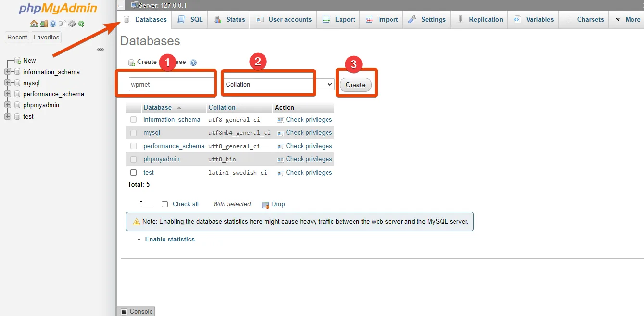Click the database icon beside test in tree
This screenshot has height=316, width=644.
point(17,117)
